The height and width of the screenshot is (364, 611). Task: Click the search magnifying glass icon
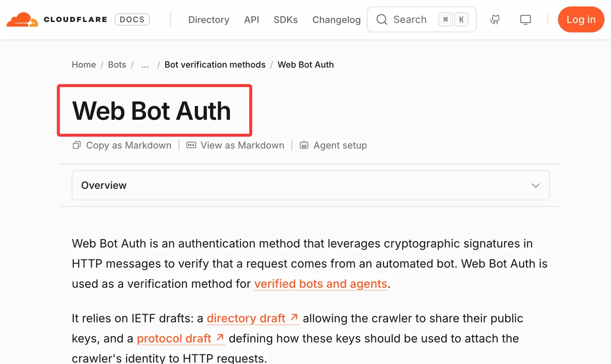(x=382, y=20)
